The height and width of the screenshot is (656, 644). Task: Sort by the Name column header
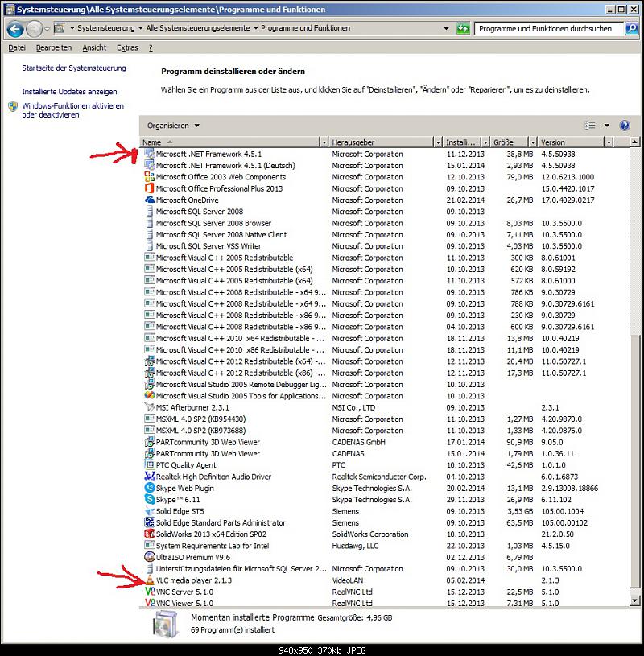pyautogui.click(x=229, y=142)
